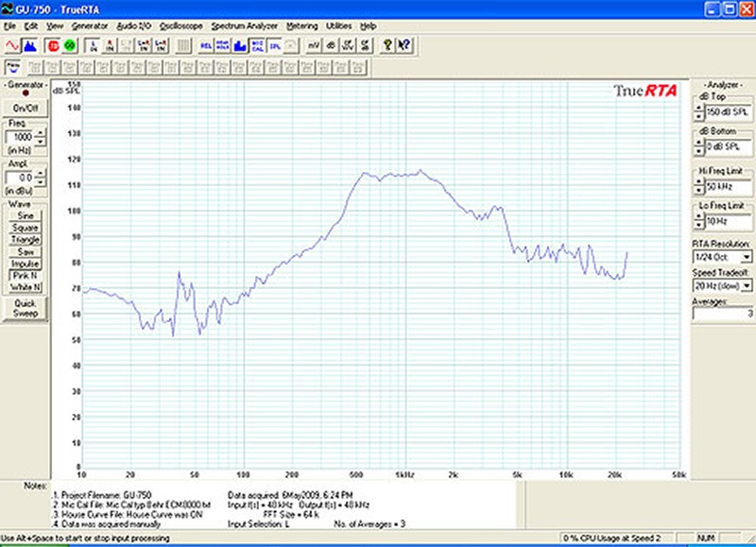Increase dB Bottom with up arrow
This screenshot has width=756, height=547.
pos(699,144)
